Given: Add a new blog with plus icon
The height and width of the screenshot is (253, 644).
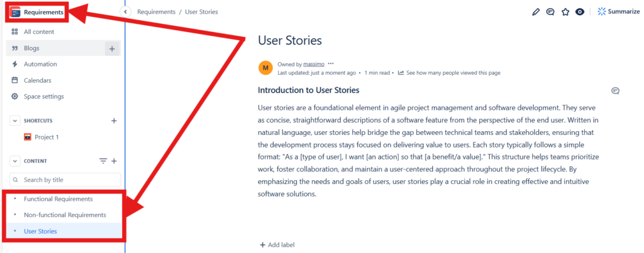Looking at the screenshot, I should click(x=111, y=48).
